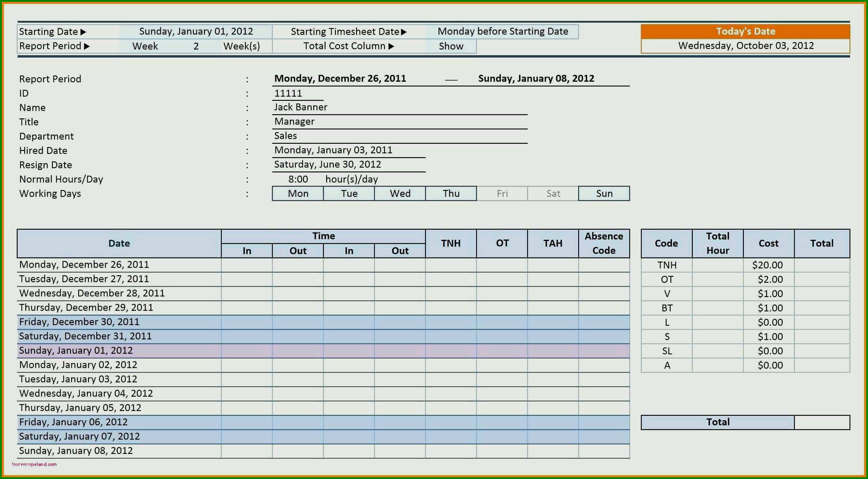Click the Total Hour column header

click(718, 243)
